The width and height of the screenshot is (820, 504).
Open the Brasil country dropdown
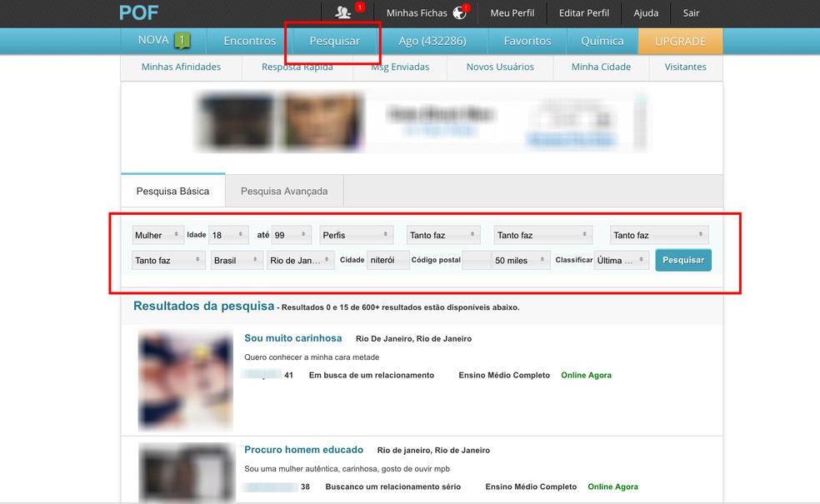tap(237, 260)
